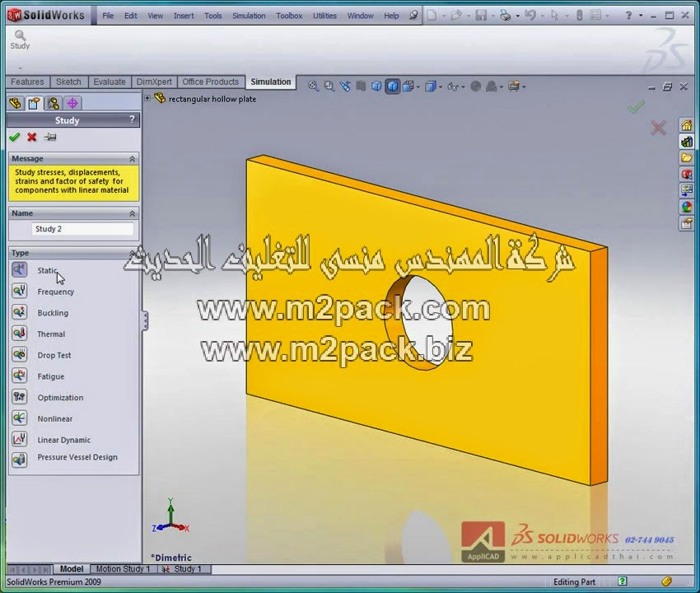
Task: Open the Edit menu
Action: coord(131,16)
